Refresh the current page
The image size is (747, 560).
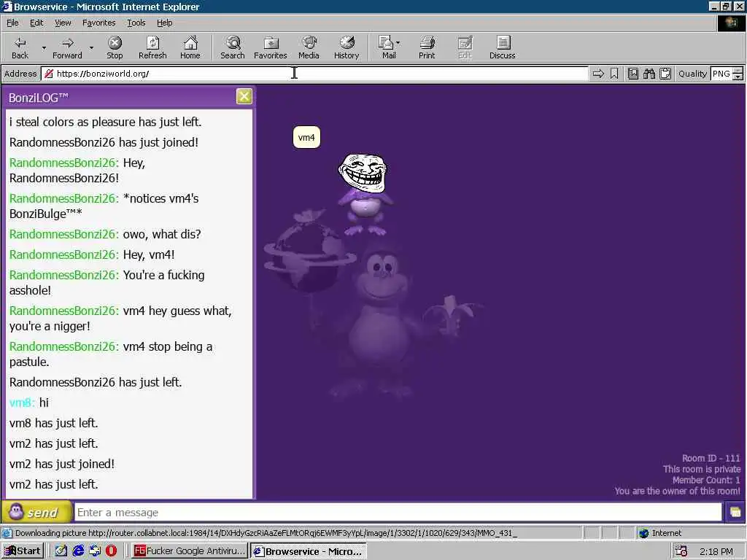tap(152, 47)
